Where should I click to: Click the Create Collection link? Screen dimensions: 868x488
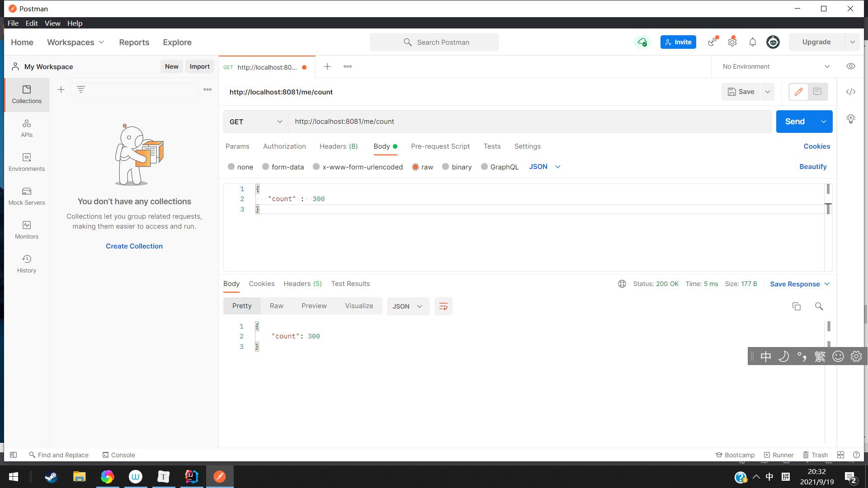pos(134,246)
